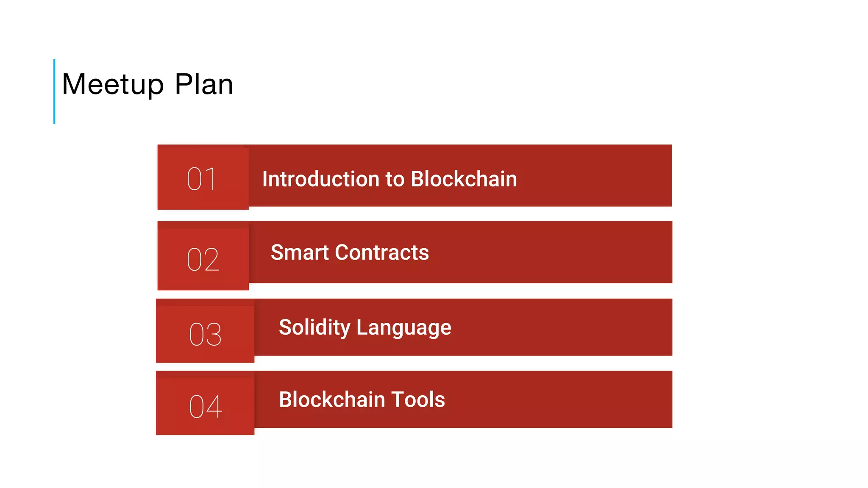The height and width of the screenshot is (488, 868).
Task: Click the word 'to' in first bar
Action: point(395,180)
